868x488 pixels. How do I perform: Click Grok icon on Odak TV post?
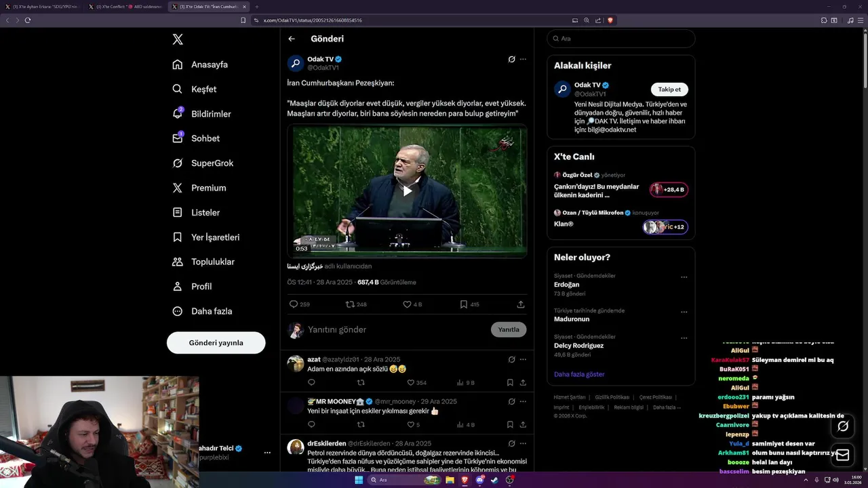[x=512, y=59]
